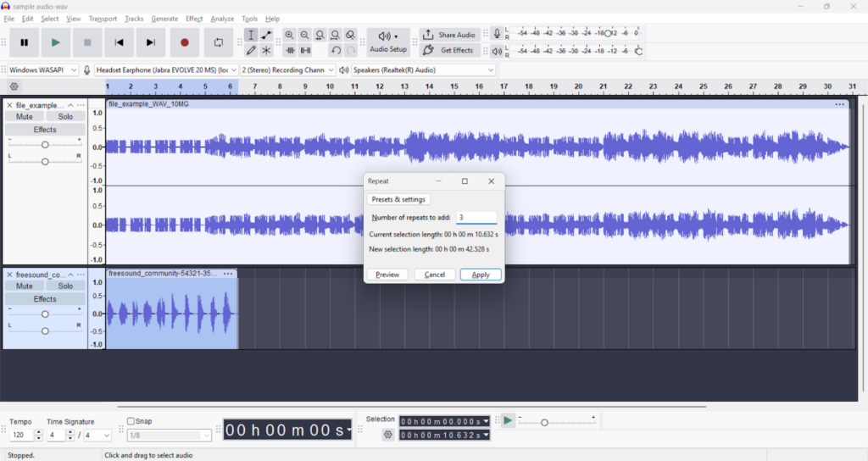Select the Draw pencil tool
Viewport: 868px width, 461px height.
point(251,51)
